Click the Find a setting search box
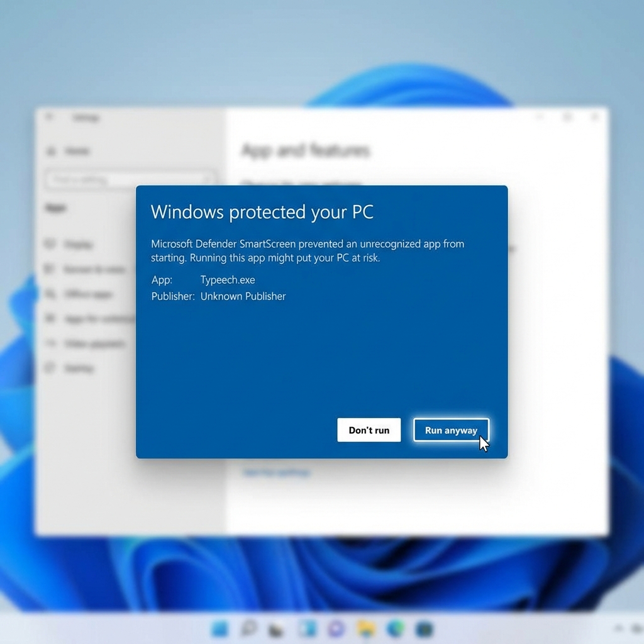 [130, 180]
